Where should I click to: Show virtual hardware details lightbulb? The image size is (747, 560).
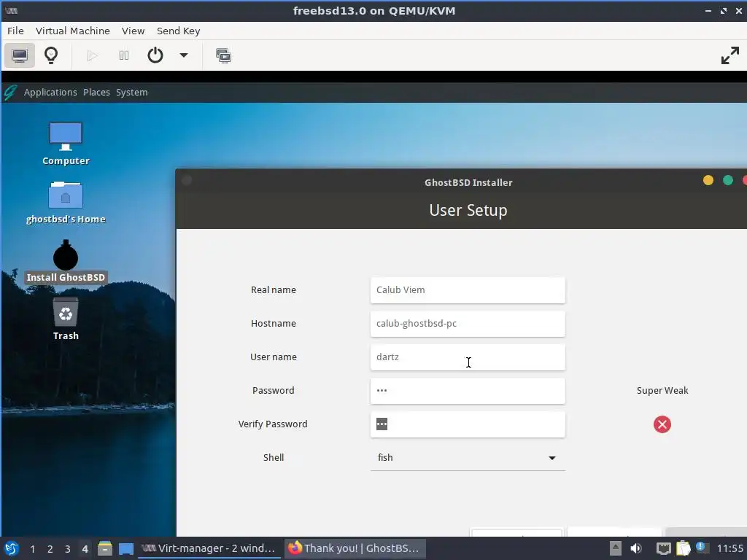[x=51, y=55]
